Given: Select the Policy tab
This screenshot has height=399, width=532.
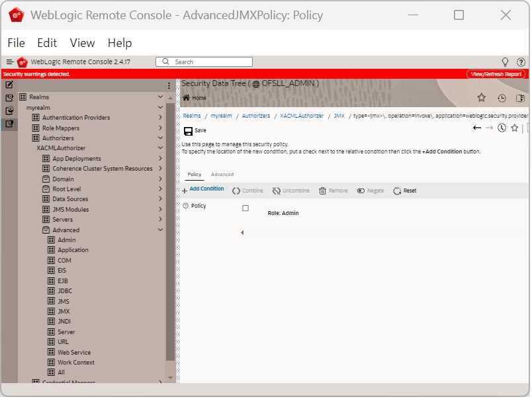Looking at the screenshot, I should point(195,175).
